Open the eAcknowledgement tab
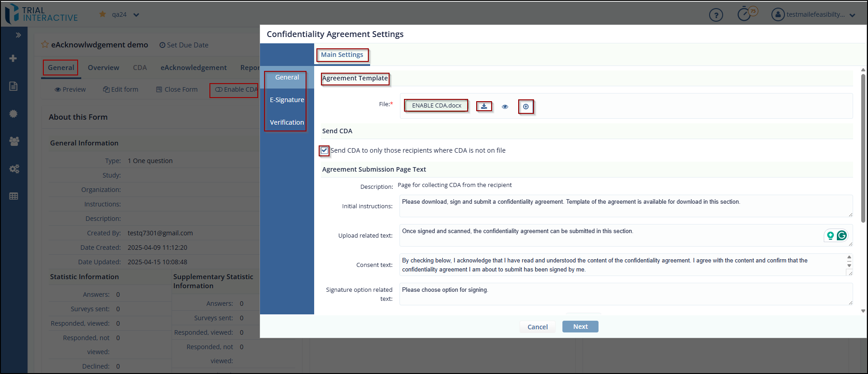This screenshot has height=374, width=868. tap(194, 68)
